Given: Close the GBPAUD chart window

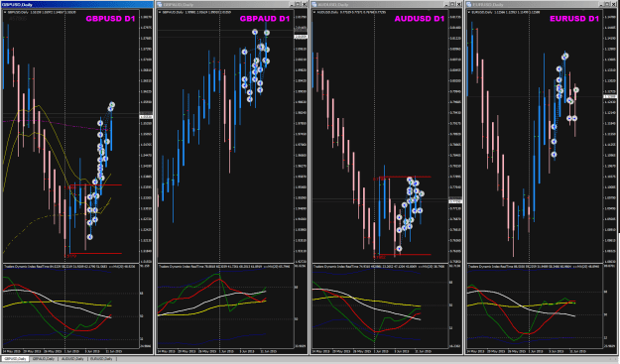Looking at the screenshot, I should click(x=305, y=4).
